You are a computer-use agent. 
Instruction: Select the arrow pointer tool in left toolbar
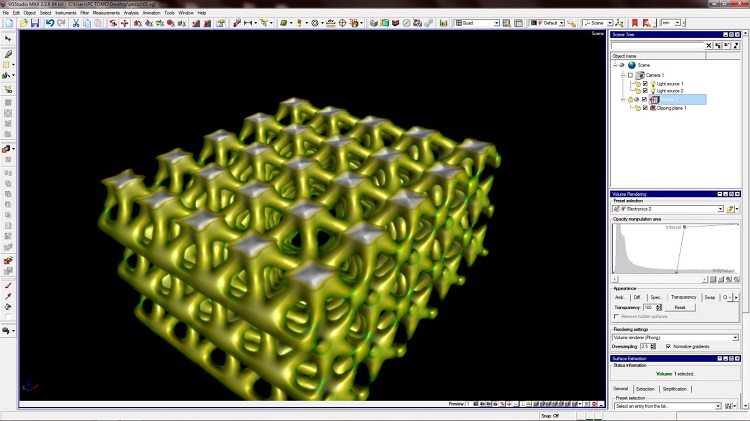pyautogui.click(x=8, y=38)
